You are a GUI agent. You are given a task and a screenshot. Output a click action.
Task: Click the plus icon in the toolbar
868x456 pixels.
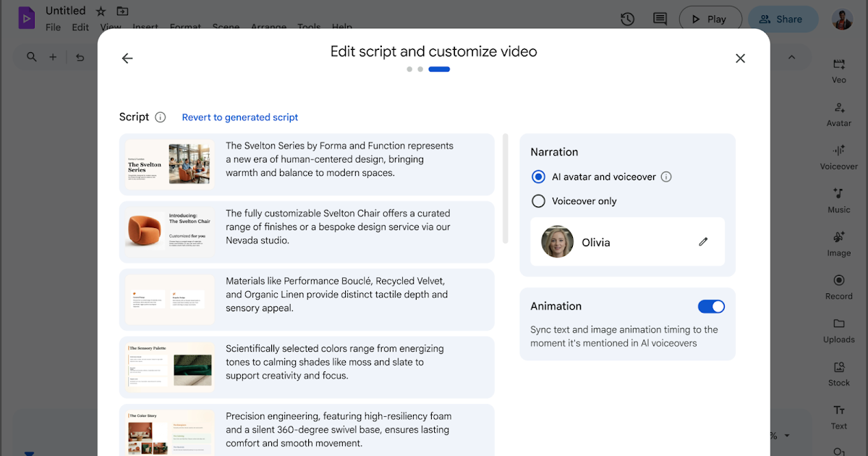pos(53,57)
